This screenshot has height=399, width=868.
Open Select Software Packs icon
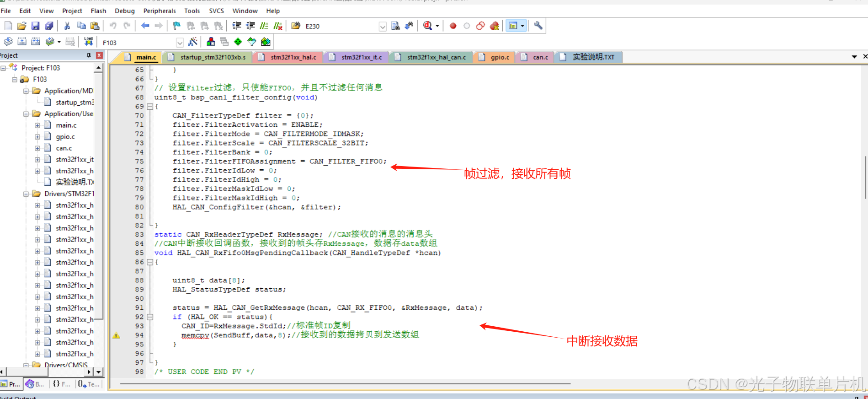point(251,42)
